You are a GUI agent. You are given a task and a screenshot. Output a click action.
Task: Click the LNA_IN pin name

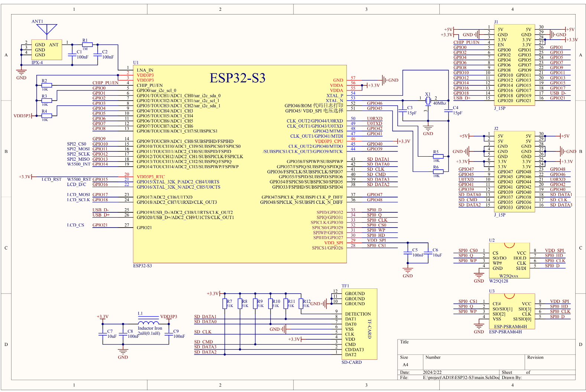(x=145, y=70)
